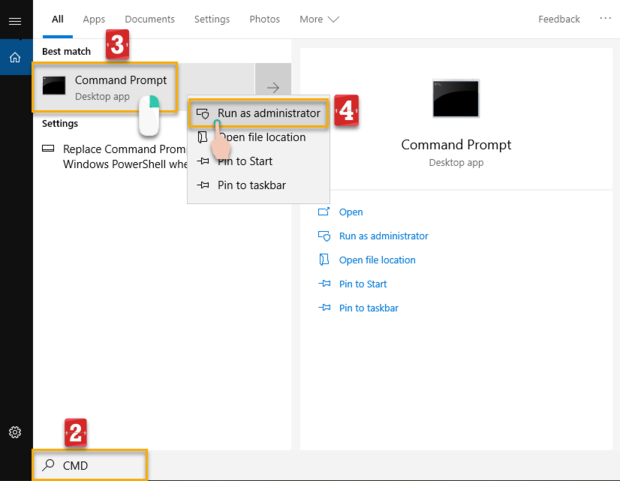The height and width of the screenshot is (481, 620).
Task: Click keyboard icon beside Replace Command Prompt
Action: point(48,149)
